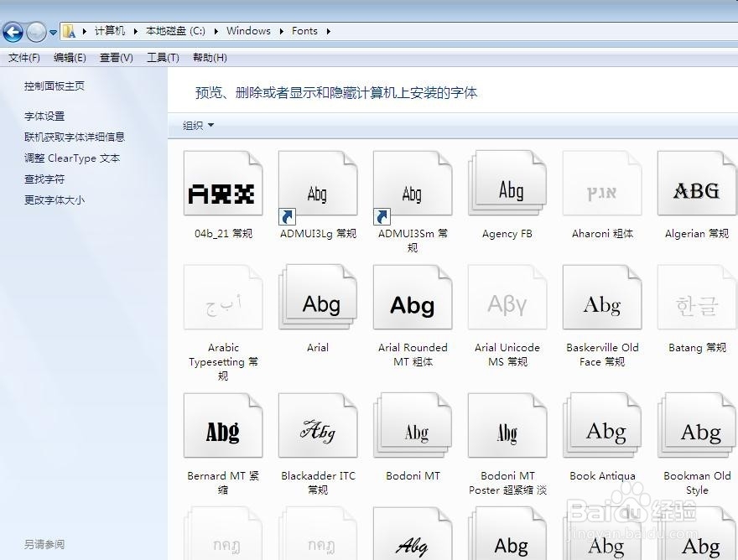Click the Batang 常规 name label
Image resolution: width=738 pixels, height=560 pixels.
click(x=697, y=348)
